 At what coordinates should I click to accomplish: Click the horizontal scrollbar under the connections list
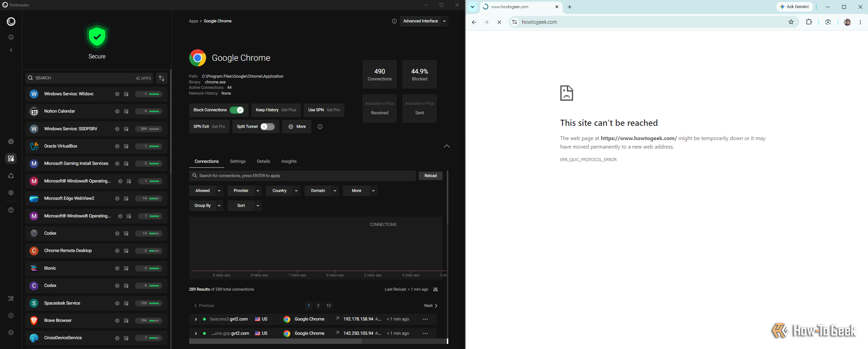275,341
